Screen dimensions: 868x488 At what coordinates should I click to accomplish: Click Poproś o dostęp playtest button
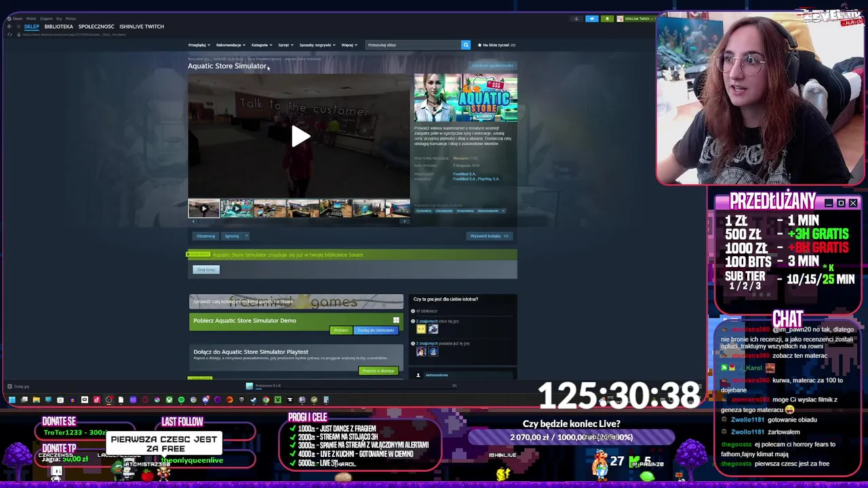pos(378,371)
